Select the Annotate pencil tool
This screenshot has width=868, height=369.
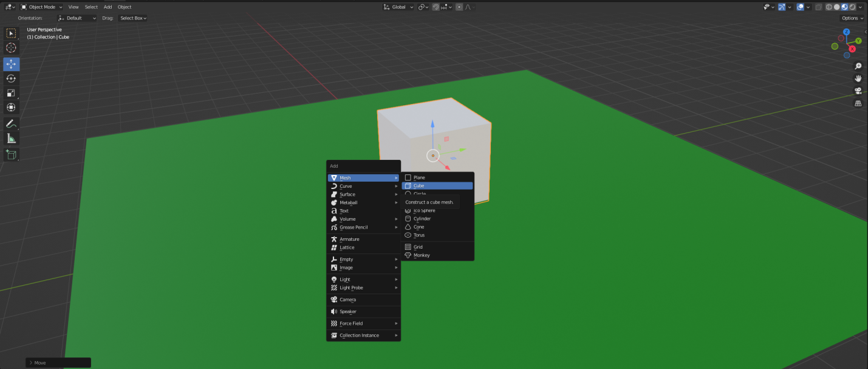point(11,124)
